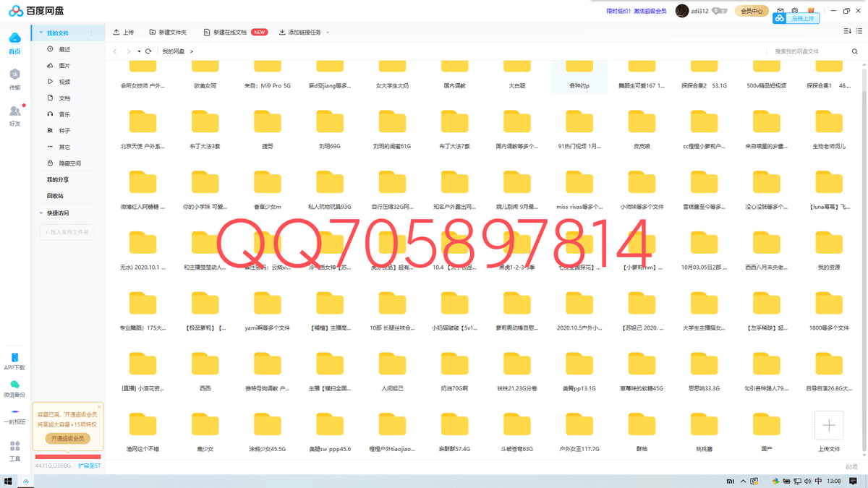Click the username zdi312
The height and width of the screenshot is (488, 868).
700,11
